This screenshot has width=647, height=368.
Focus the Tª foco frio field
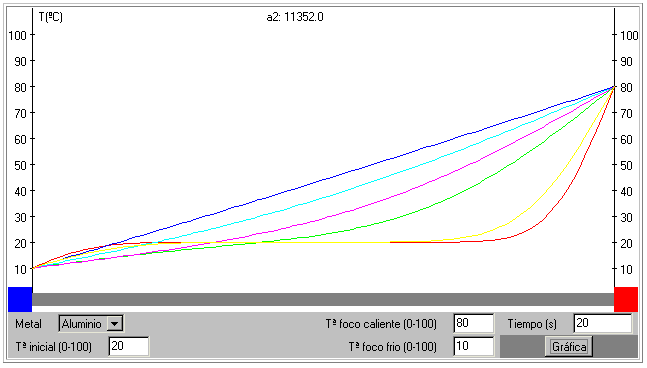[x=473, y=346]
